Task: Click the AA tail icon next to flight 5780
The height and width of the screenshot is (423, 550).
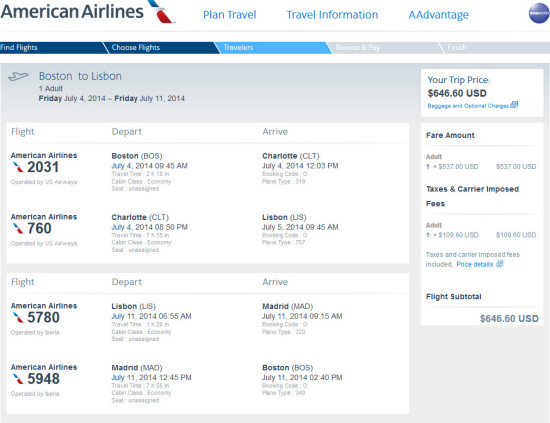Action: coord(18,318)
